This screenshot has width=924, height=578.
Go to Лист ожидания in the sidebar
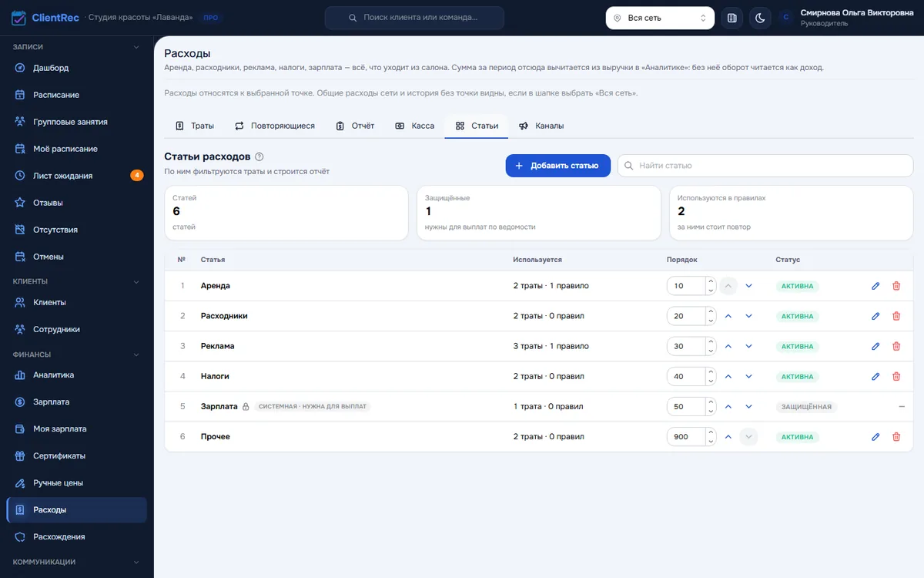pos(77,176)
